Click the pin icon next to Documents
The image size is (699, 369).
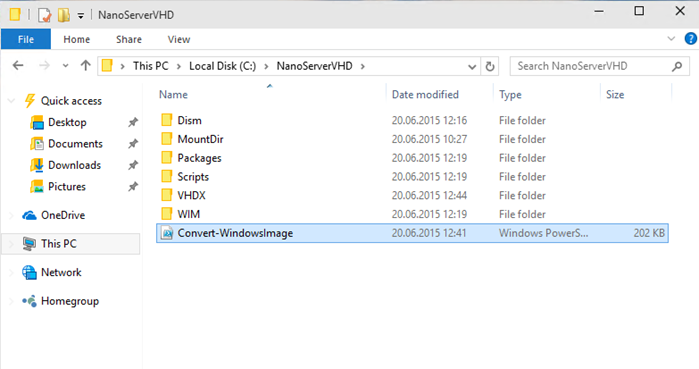click(x=133, y=144)
